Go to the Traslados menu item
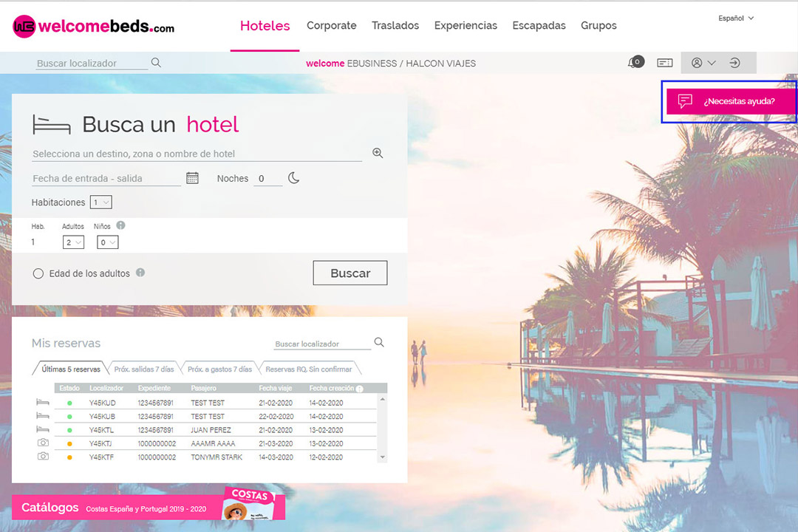 (395, 26)
